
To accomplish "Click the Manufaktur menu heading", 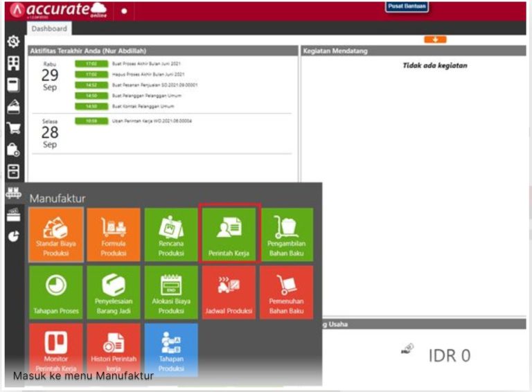I will pos(57,198).
